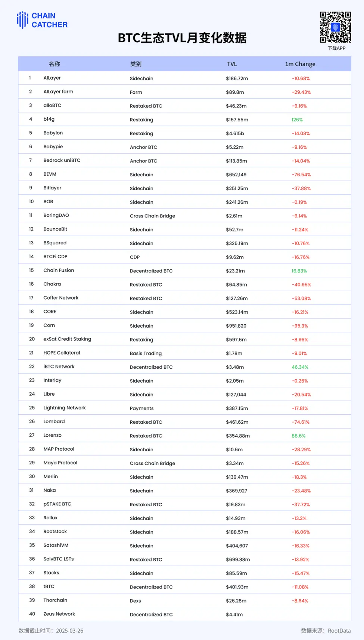Click the Thorchain Dexs category cell
Image resolution: width=364 pixels, height=640 pixels.
136,601
